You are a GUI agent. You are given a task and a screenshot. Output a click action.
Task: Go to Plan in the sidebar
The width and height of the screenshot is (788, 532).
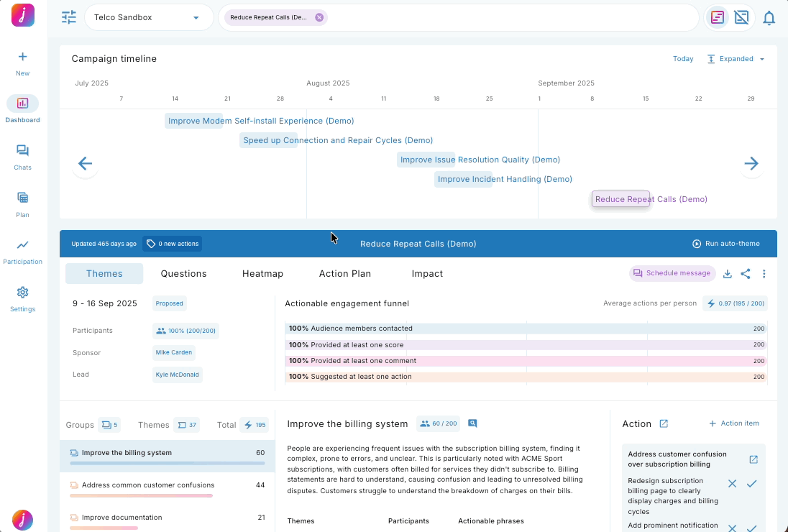(22, 203)
